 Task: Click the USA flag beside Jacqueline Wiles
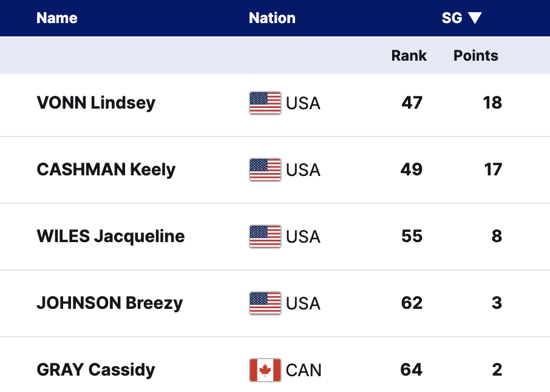pos(265,237)
